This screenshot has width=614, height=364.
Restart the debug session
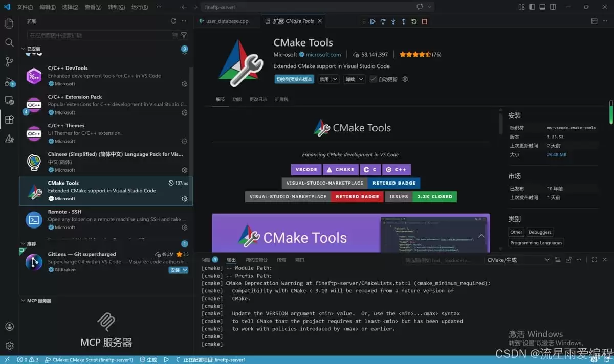(x=414, y=21)
